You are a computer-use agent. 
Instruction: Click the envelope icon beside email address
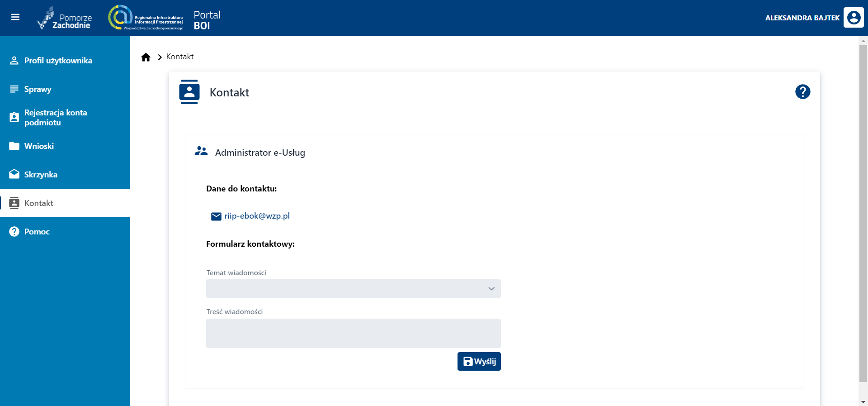pyautogui.click(x=216, y=216)
